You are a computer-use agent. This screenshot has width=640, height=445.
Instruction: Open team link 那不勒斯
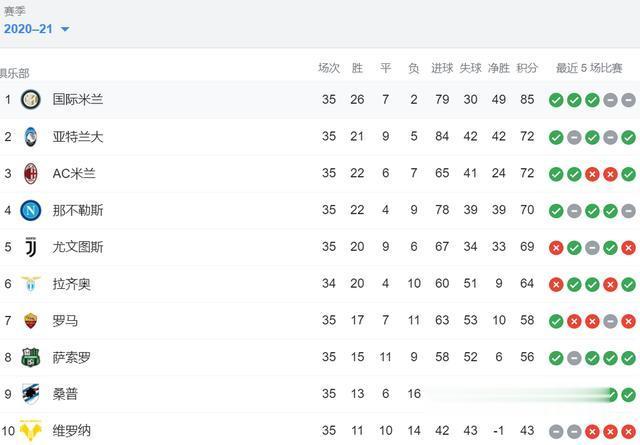click(77, 210)
